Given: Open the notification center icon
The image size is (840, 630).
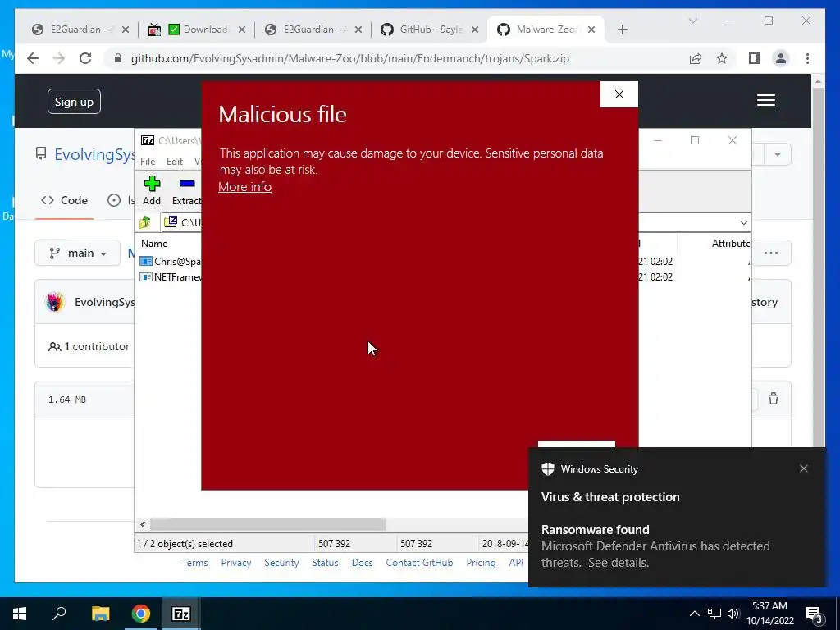Looking at the screenshot, I should (x=815, y=614).
